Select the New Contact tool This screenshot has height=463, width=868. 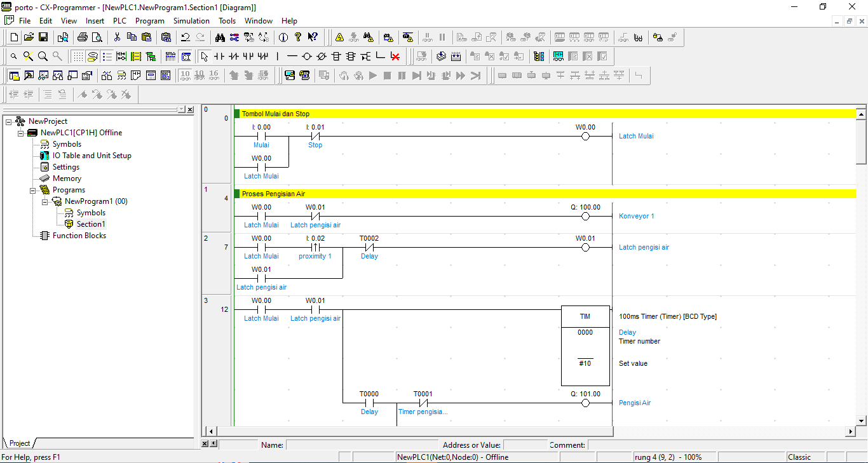pos(219,57)
